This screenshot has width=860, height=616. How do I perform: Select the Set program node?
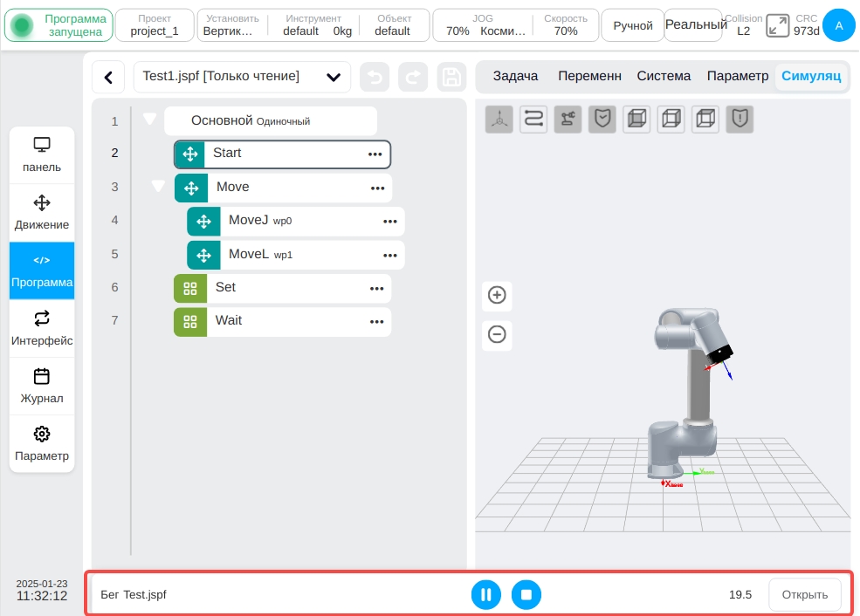pos(283,288)
